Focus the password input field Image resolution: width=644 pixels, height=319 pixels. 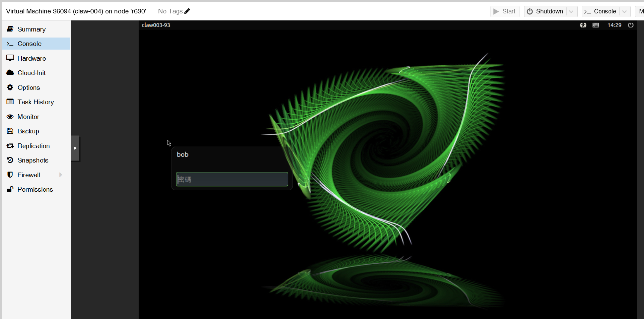pyautogui.click(x=232, y=179)
